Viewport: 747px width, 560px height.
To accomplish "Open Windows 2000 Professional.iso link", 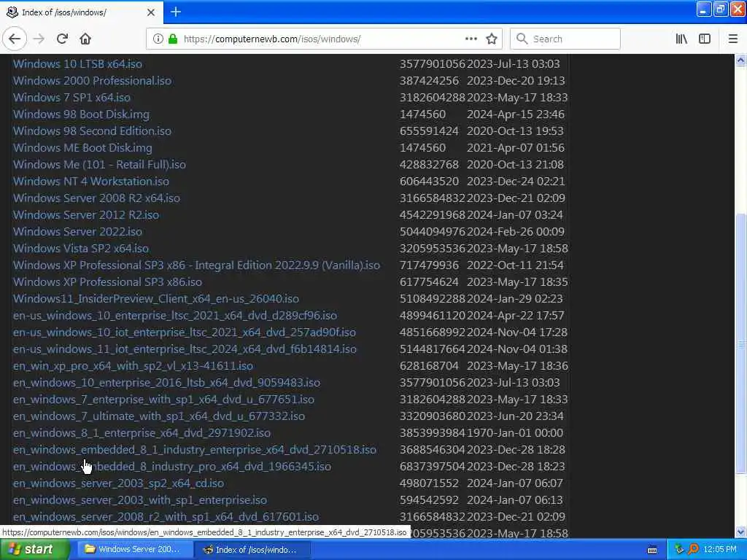I will pyautogui.click(x=92, y=80).
